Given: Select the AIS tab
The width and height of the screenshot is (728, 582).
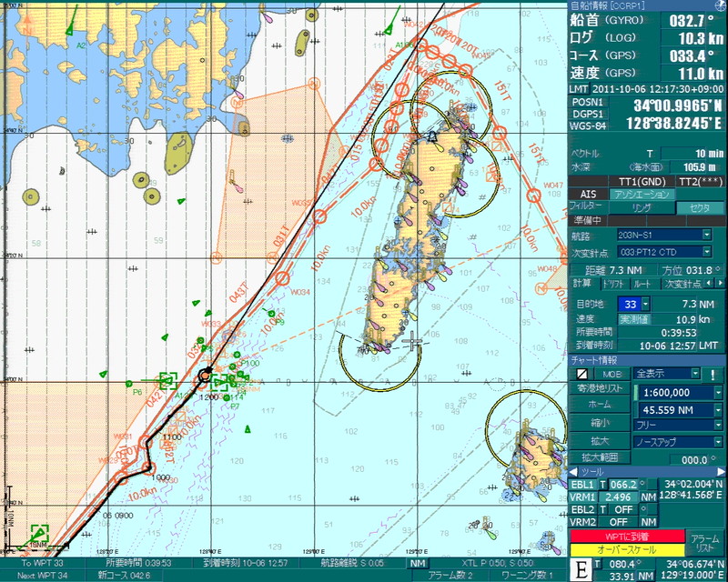Looking at the screenshot, I should pos(588,194).
